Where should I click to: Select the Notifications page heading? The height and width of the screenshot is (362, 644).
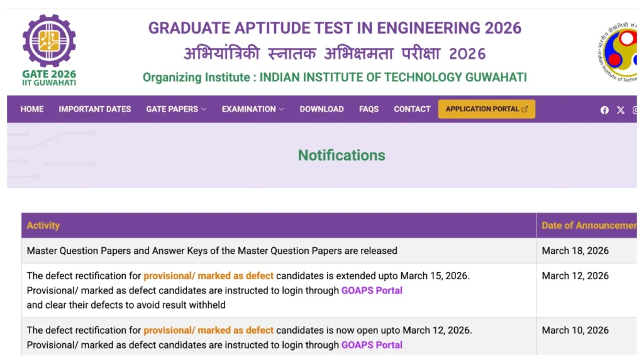[x=341, y=155]
